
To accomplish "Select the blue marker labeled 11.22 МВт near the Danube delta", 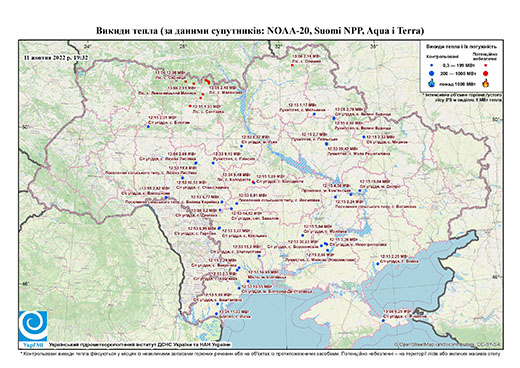I will 216,314.
